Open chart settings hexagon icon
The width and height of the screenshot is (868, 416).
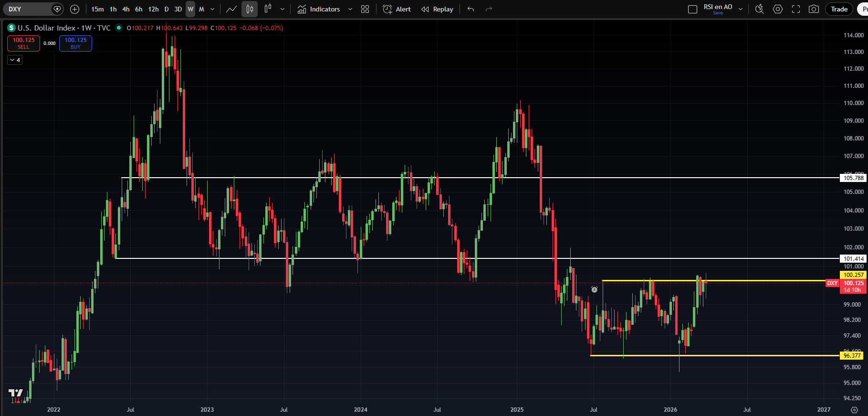pyautogui.click(x=778, y=9)
